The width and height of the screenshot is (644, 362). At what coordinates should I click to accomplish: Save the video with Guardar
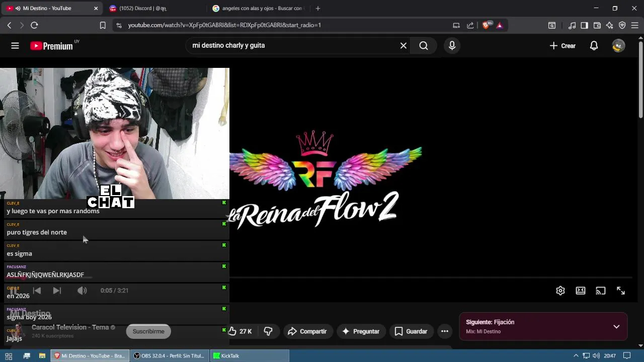pos(411,331)
